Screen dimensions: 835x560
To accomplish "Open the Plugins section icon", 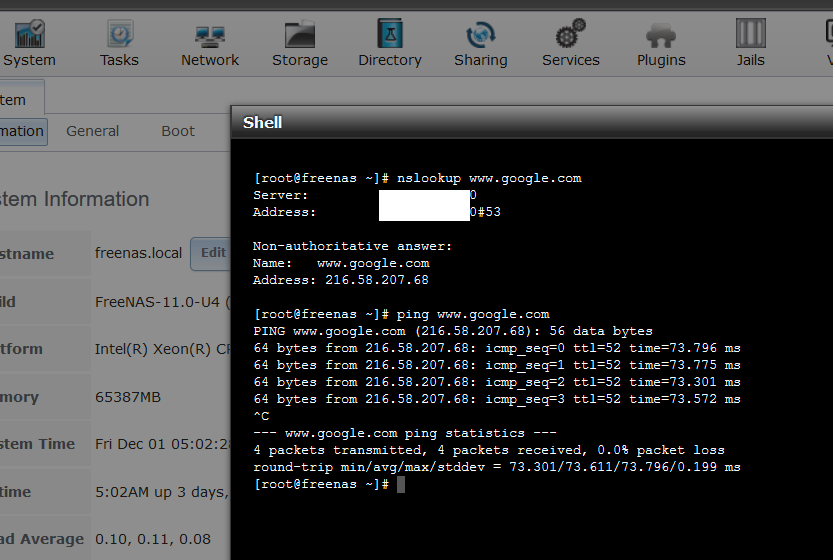I will [x=661, y=36].
